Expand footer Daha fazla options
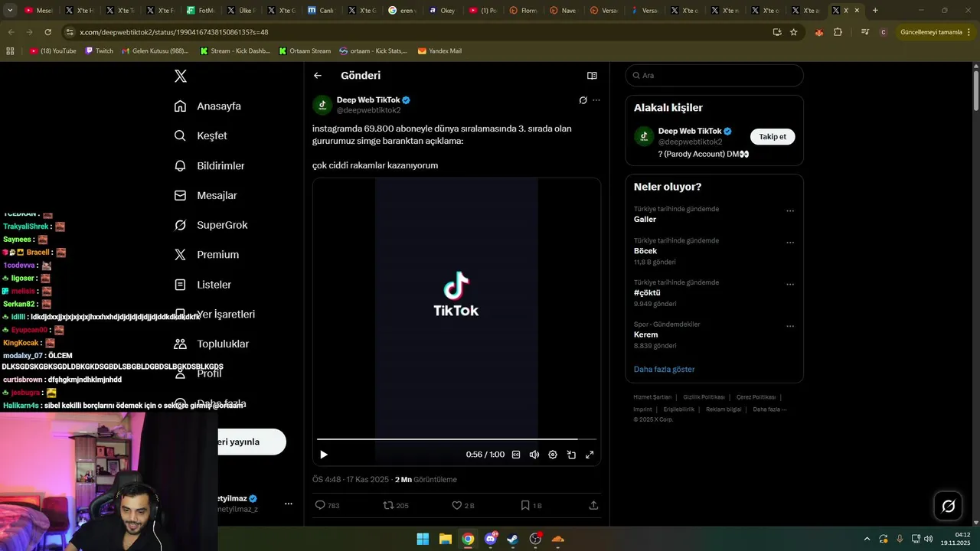The height and width of the screenshot is (551, 980). pyautogui.click(x=769, y=409)
